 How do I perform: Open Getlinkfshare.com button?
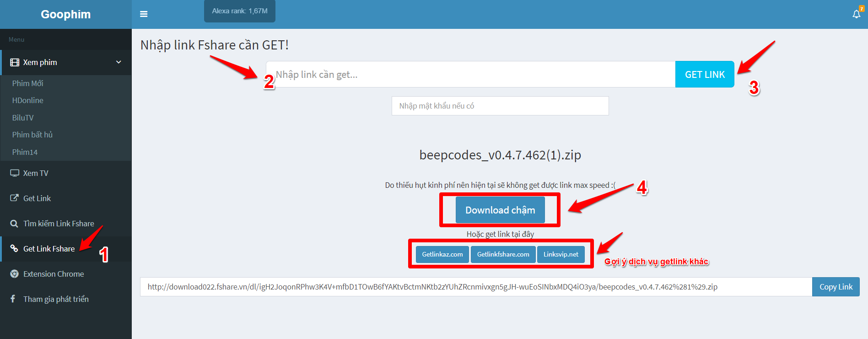pyautogui.click(x=503, y=254)
